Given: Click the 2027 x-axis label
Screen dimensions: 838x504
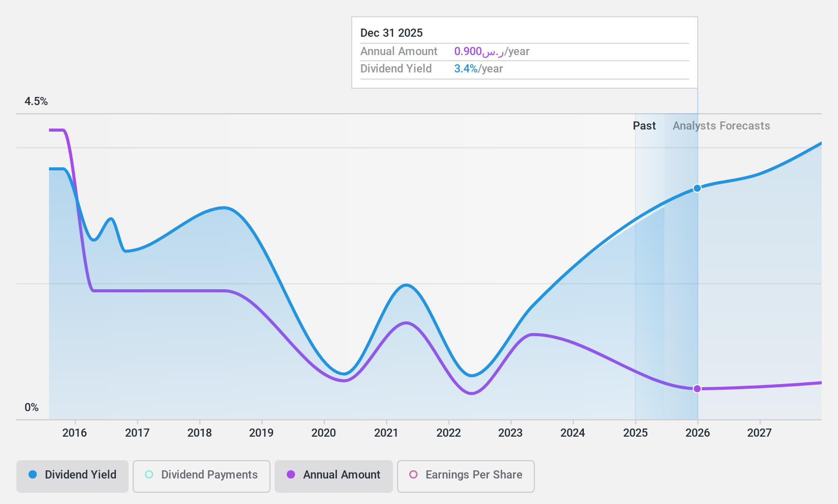Looking at the screenshot, I should click(x=759, y=433).
